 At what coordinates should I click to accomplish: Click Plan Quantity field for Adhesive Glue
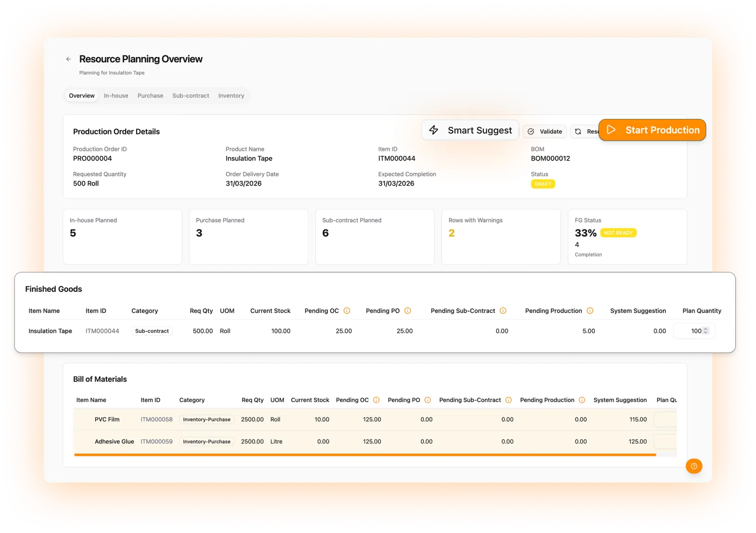(x=665, y=441)
